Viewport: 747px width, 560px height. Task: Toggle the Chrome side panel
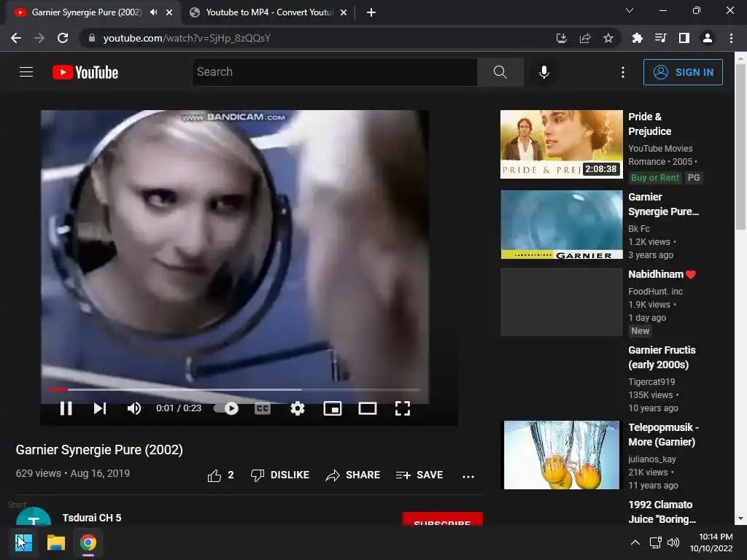click(x=684, y=38)
